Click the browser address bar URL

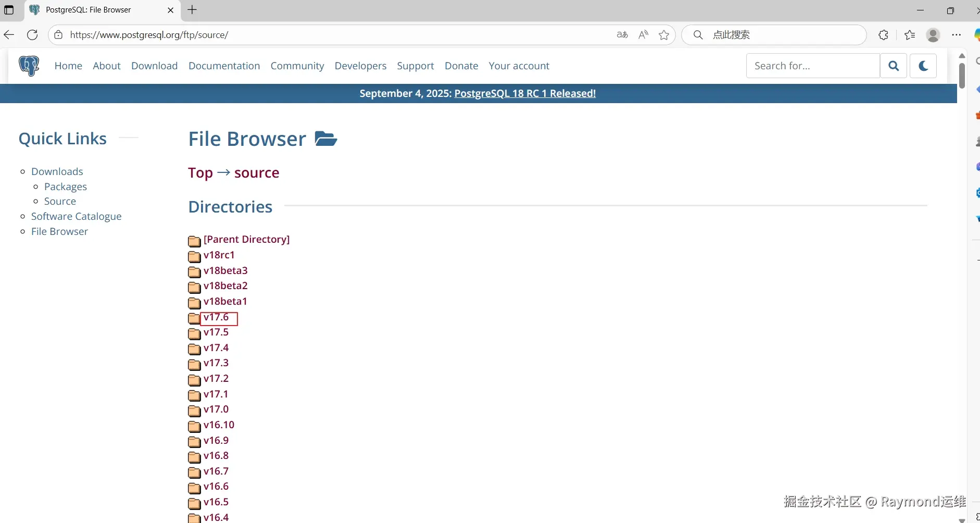(x=149, y=35)
